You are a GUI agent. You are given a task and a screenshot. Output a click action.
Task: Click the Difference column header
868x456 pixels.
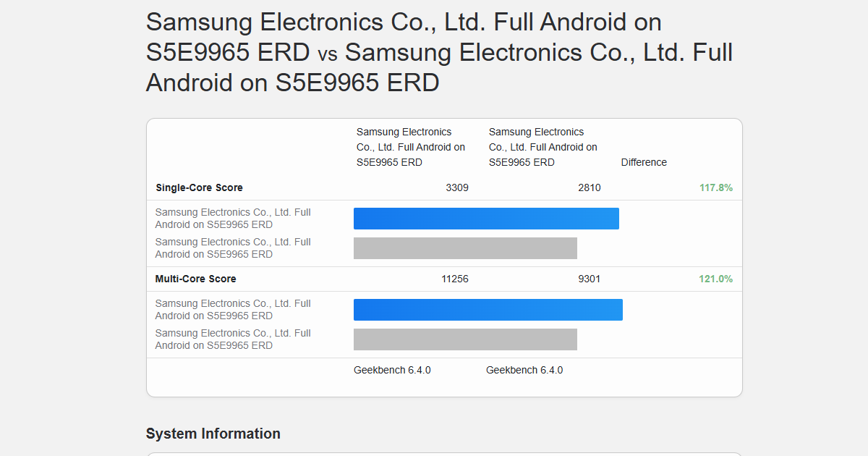pos(644,162)
